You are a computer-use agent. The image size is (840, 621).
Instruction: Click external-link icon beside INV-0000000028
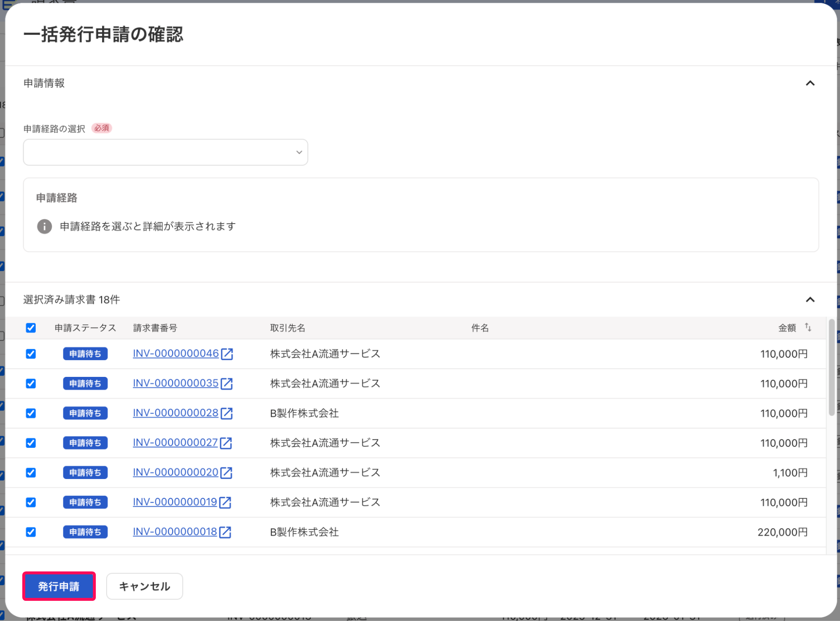point(226,413)
